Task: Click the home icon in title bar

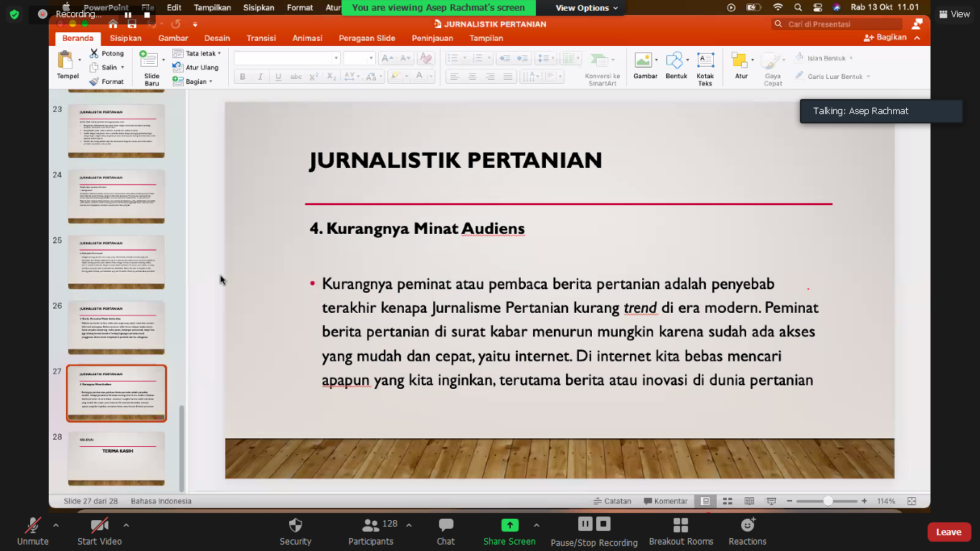Action: pos(113,24)
